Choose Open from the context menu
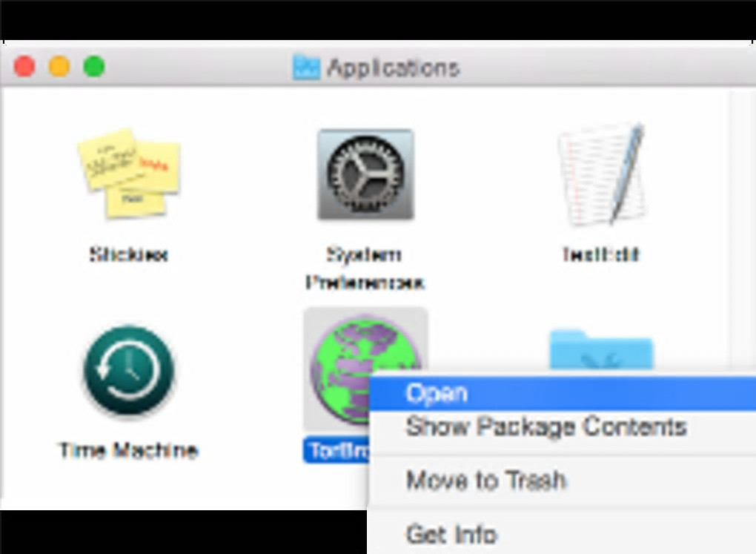Screen dimensions: 756x554 coord(562,393)
